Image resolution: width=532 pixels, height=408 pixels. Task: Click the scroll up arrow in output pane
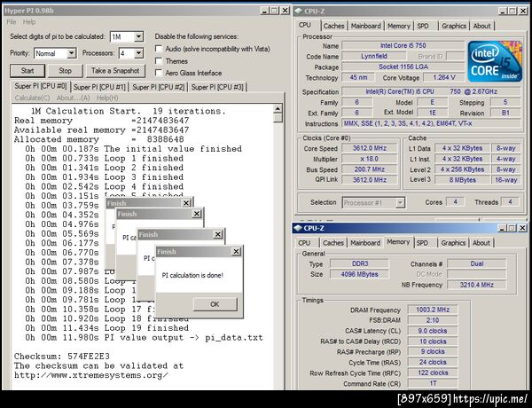click(x=278, y=108)
